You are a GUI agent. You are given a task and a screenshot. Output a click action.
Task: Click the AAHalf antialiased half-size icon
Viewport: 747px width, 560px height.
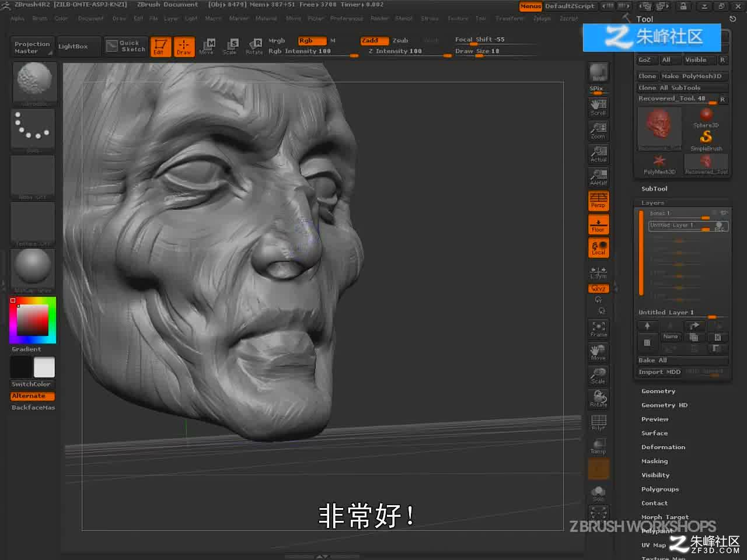coord(598,177)
